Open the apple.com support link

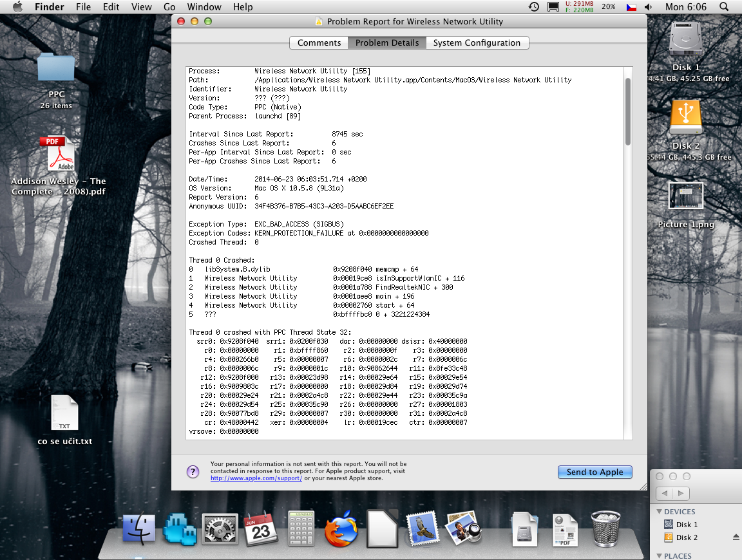(256, 478)
